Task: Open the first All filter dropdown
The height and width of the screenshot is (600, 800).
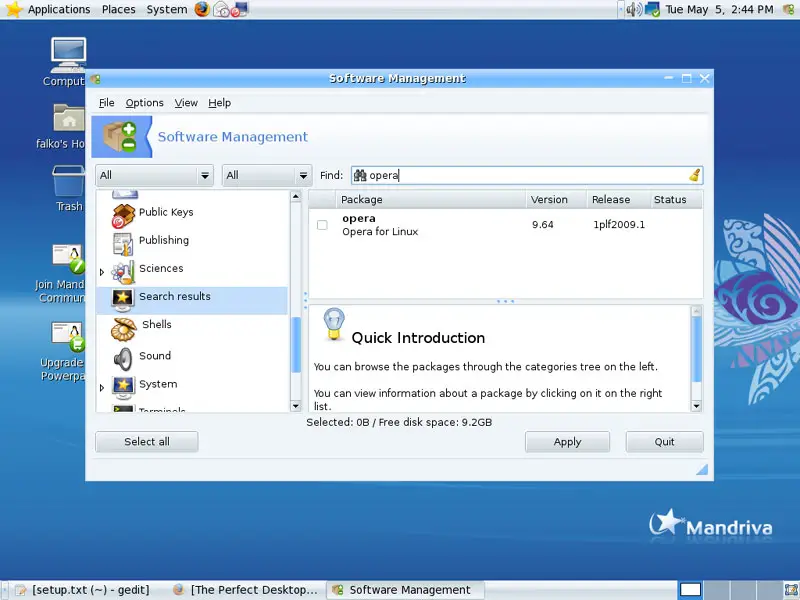Action: point(154,176)
